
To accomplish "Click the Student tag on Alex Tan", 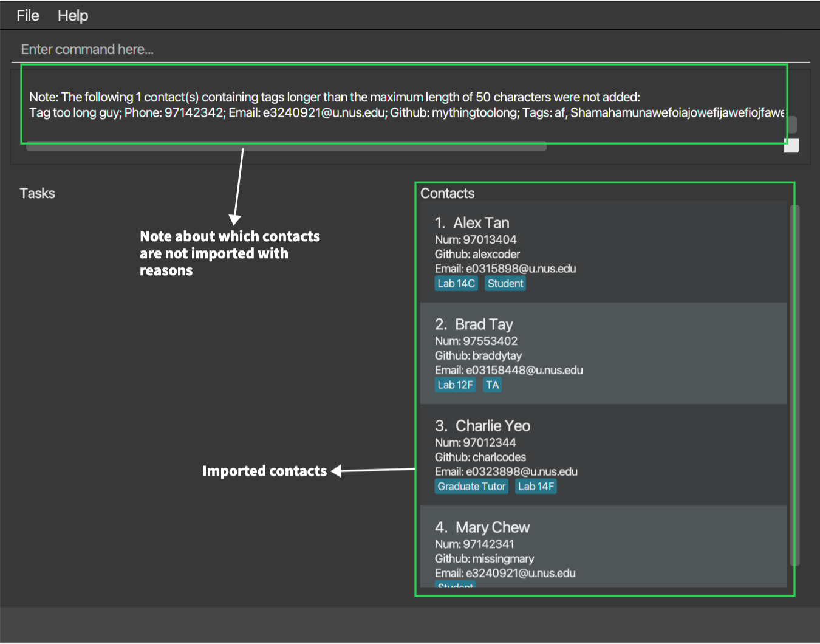I will point(505,283).
